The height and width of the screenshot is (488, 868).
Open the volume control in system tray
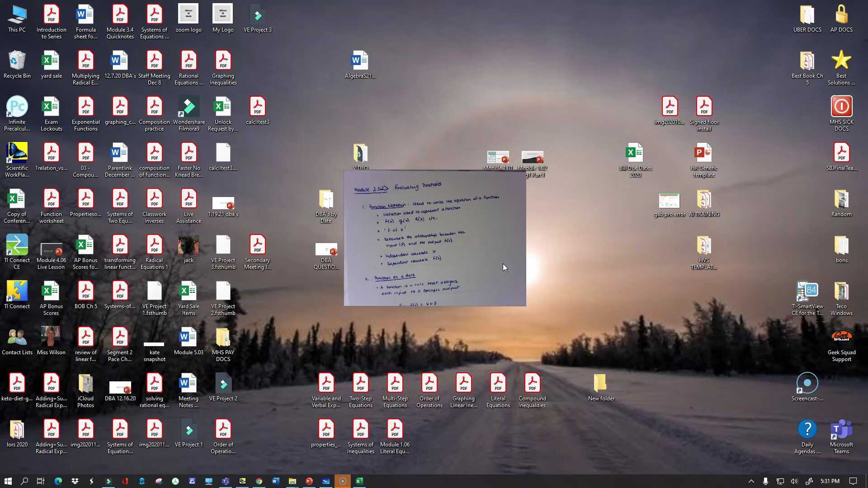pos(794,481)
